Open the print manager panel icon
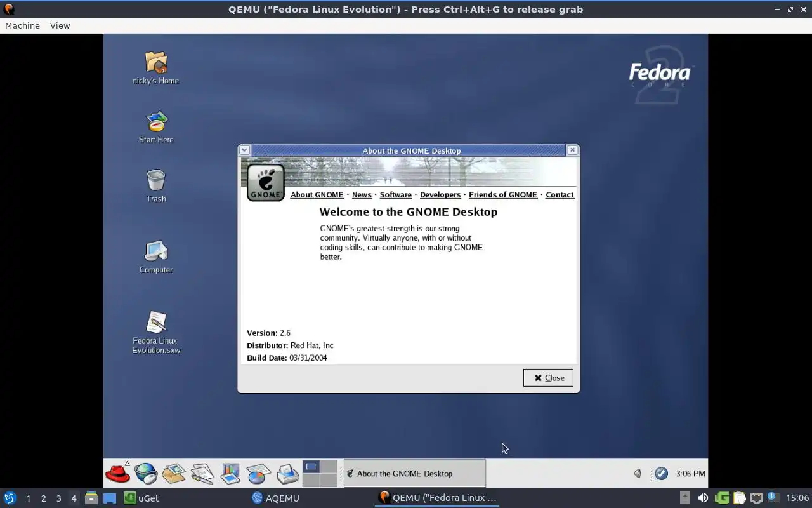Screen dimensions: 812x508 [x=287, y=474]
